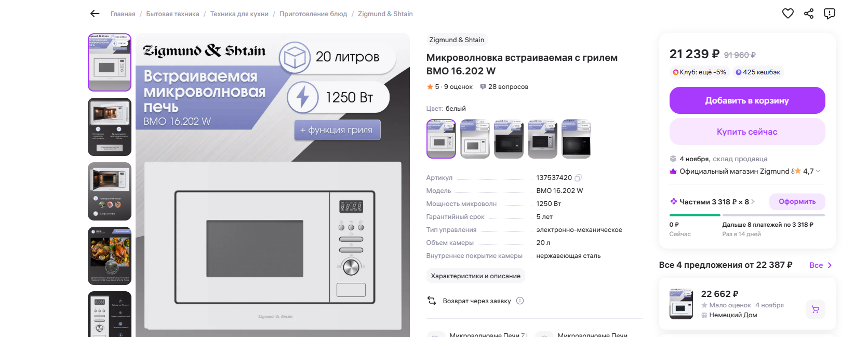Click Клуб: ещё -5% badge
The height and width of the screenshot is (337, 868).
pos(699,72)
